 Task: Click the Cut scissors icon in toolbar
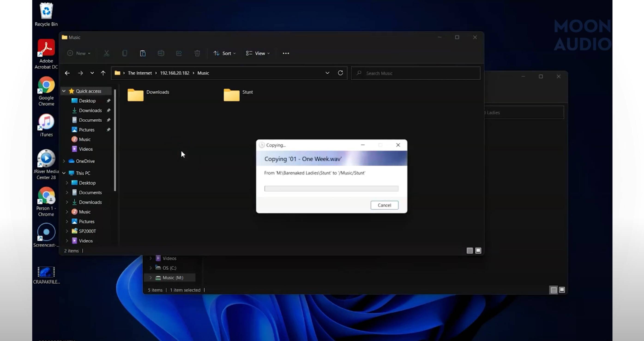pyautogui.click(x=106, y=53)
